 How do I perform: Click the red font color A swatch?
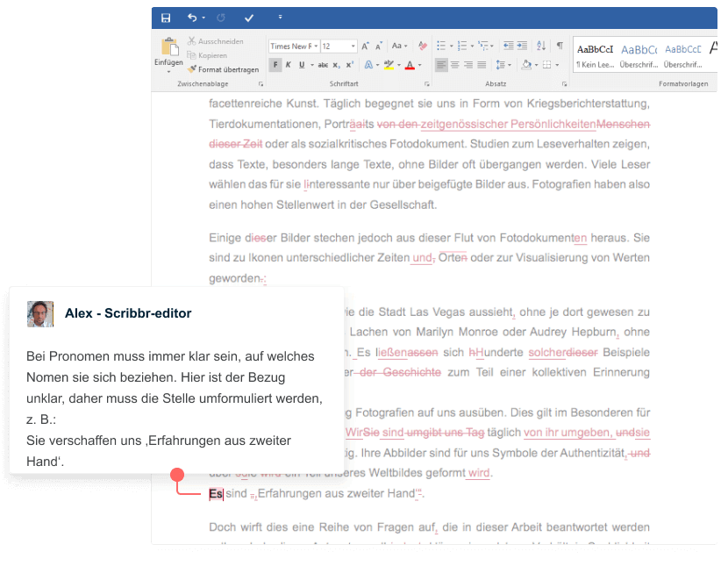pyautogui.click(x=410, y=65)
